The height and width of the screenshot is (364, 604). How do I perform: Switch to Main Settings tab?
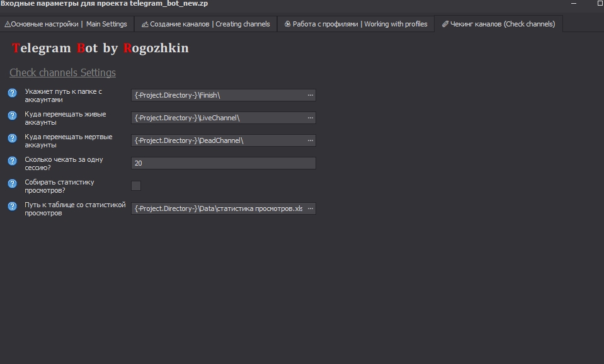pos(66,24)
